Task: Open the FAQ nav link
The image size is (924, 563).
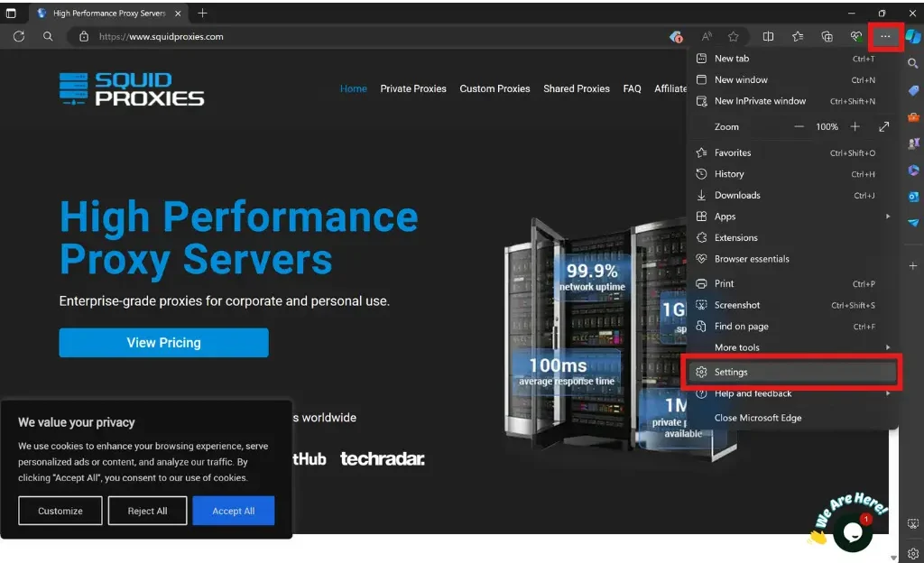Action: point(632,88)
